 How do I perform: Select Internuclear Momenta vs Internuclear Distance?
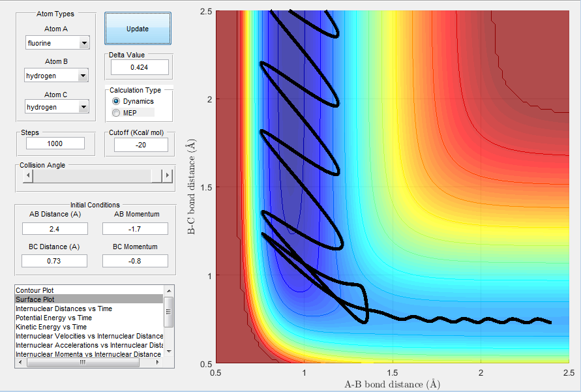[x=89, y=354]
